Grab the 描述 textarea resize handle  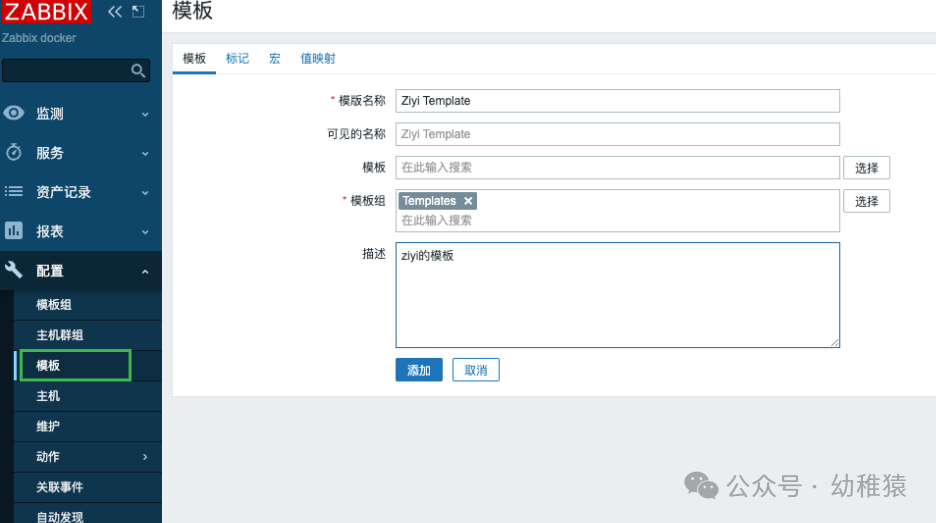pos(835,342)
